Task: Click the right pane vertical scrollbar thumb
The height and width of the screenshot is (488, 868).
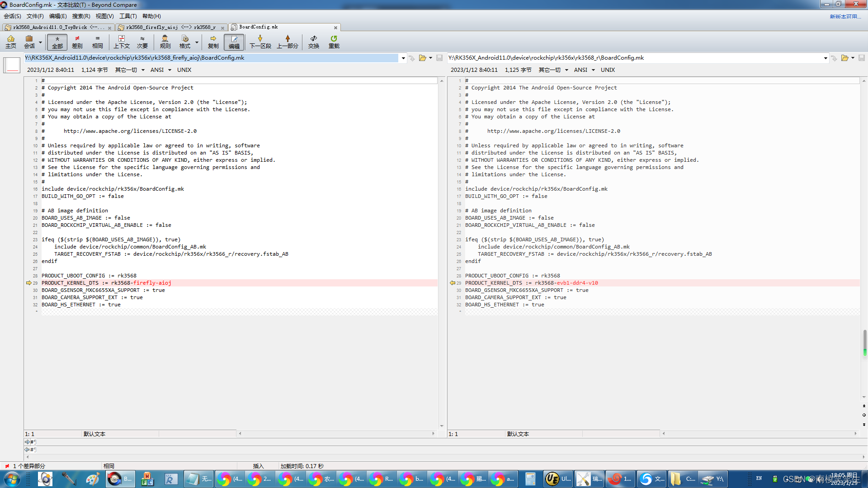Action: coord(864,343)
